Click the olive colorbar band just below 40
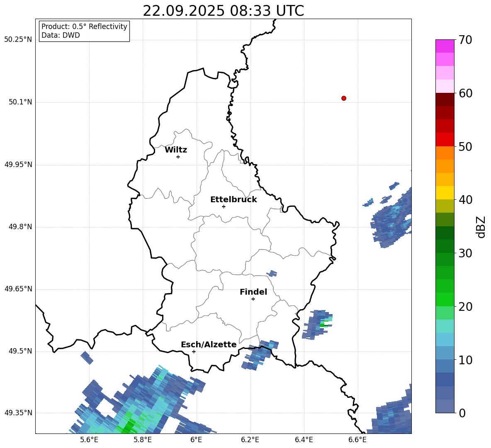This screenshot has width=491, height=448. pyautogui.click(x=445, y=206)
